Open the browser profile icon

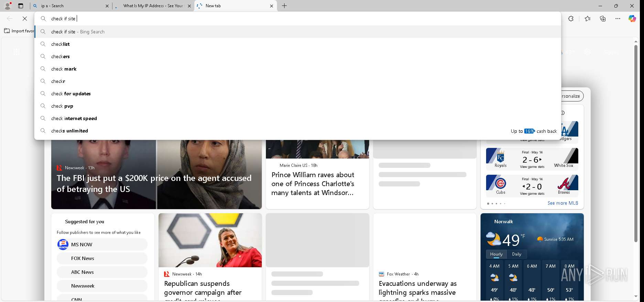pos(7,6)
